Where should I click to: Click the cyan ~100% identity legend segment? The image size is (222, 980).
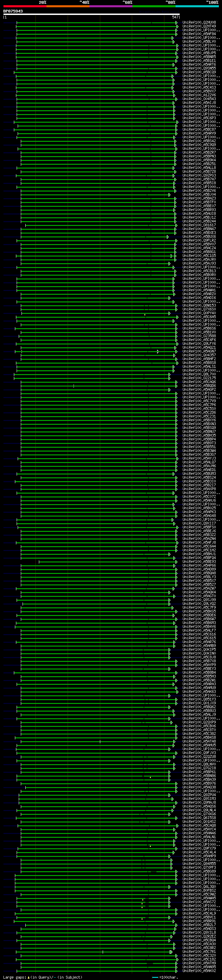(x=197, y=7)
